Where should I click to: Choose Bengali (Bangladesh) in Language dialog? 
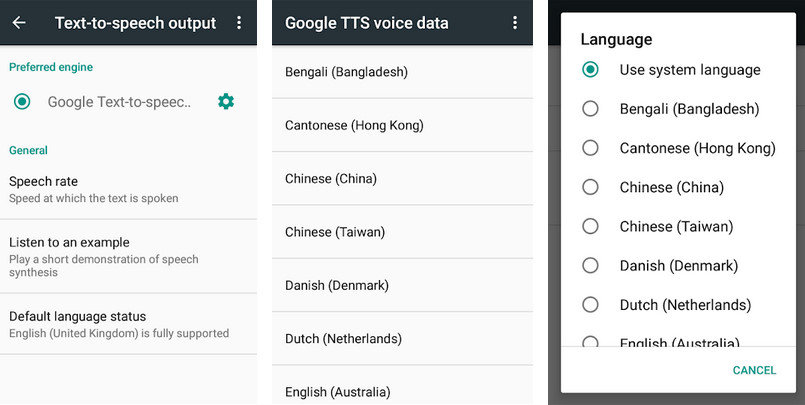pos(590,109)
